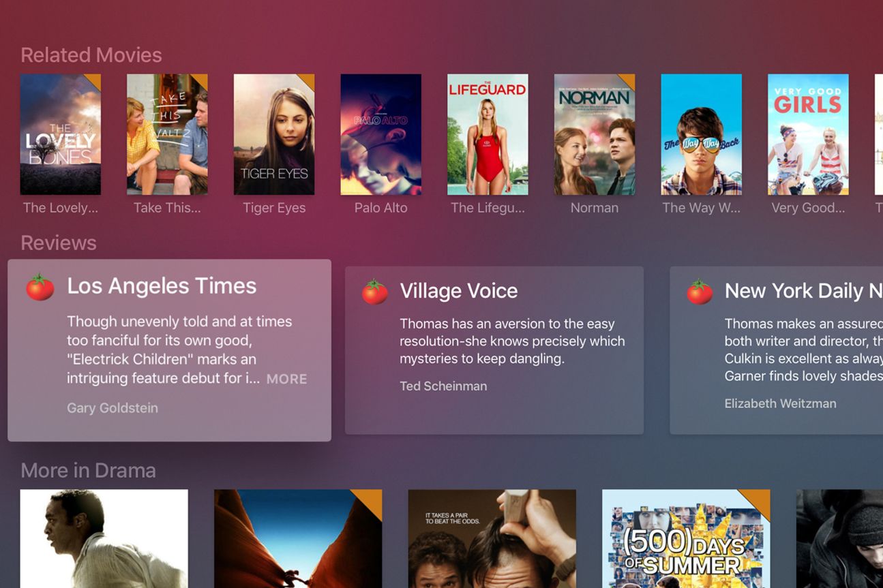
Task: Select the (500) Days of Summer poster
Action: (x=686, y=538)
